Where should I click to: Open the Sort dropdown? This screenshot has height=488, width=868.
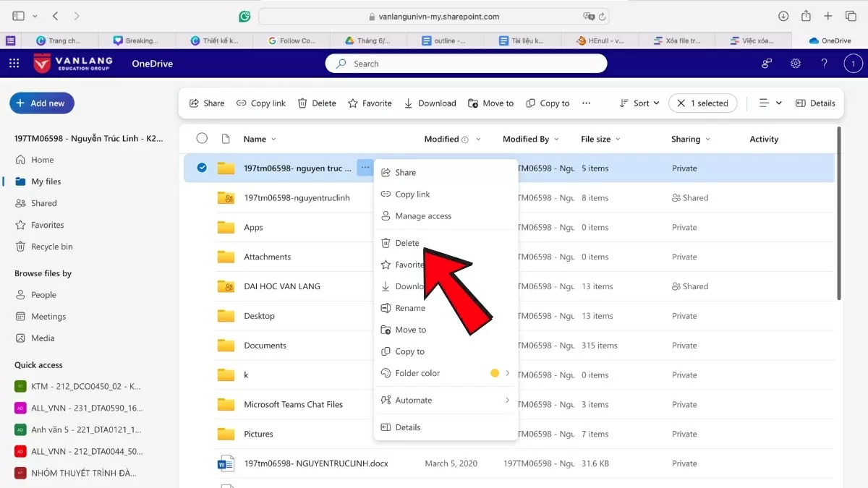[x=639, y=103]
